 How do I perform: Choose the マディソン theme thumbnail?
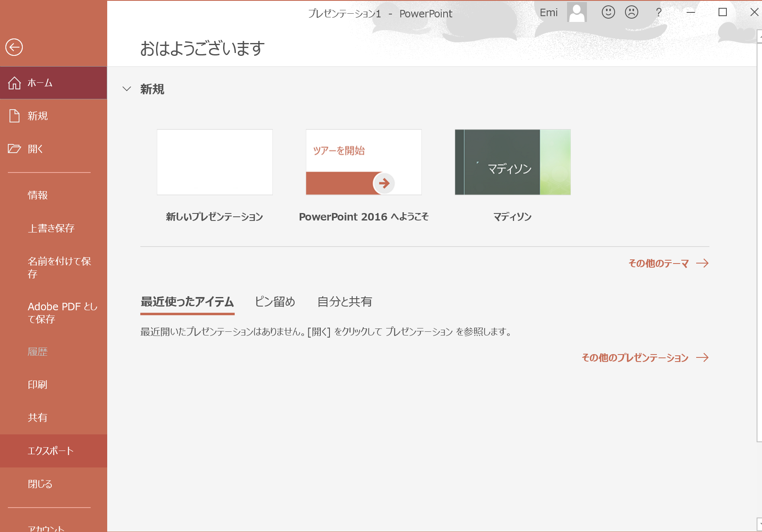[x=512, y=162]
